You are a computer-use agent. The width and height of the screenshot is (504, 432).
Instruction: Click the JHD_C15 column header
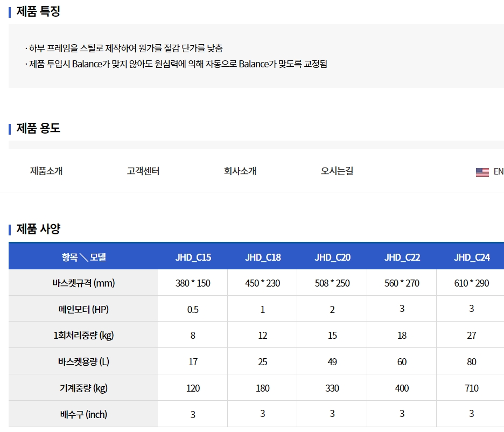point(193,257)
